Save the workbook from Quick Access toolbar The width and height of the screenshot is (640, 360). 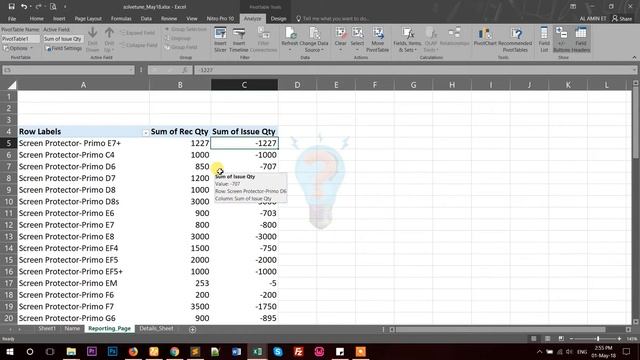(11, 7)
